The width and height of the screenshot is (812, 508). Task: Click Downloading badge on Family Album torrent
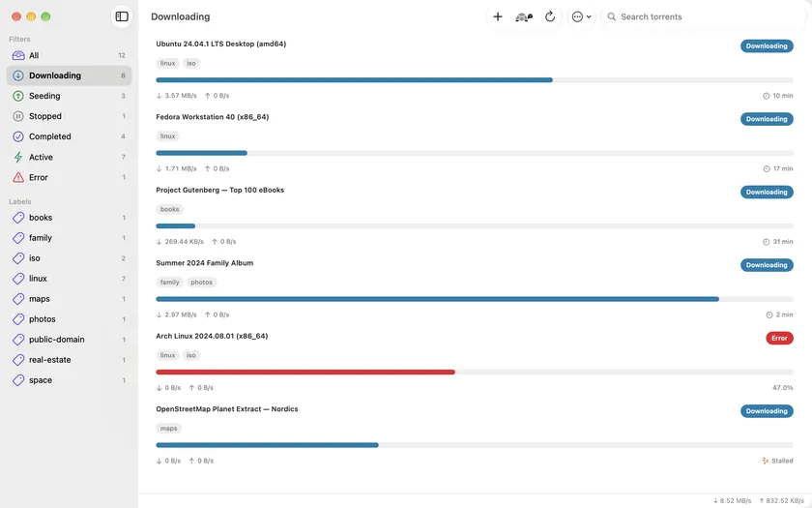click(x=767, y=265)
